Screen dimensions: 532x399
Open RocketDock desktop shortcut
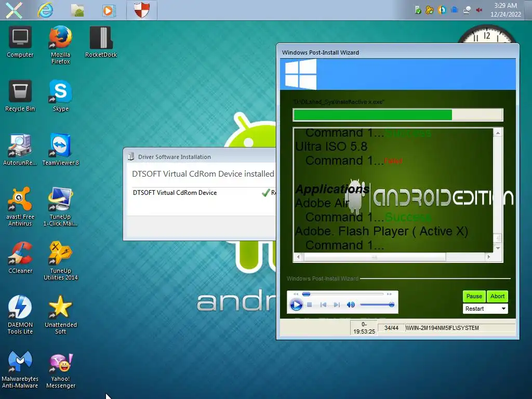101,42
